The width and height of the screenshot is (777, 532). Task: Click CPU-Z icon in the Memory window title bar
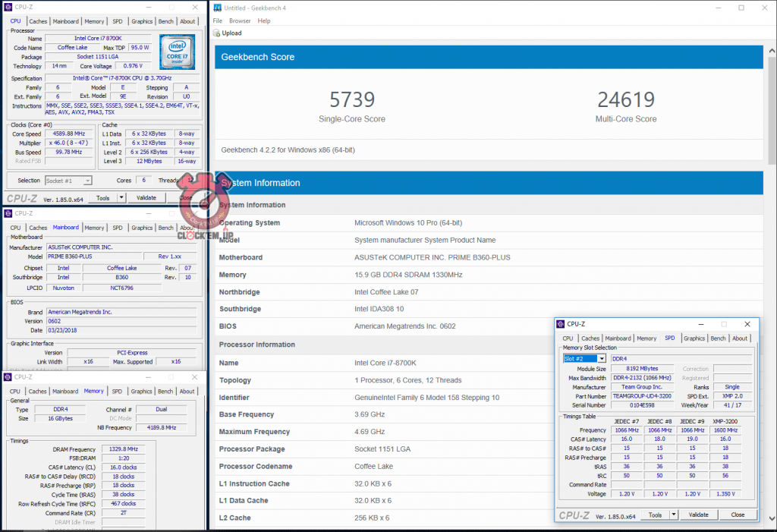[8, 377]
